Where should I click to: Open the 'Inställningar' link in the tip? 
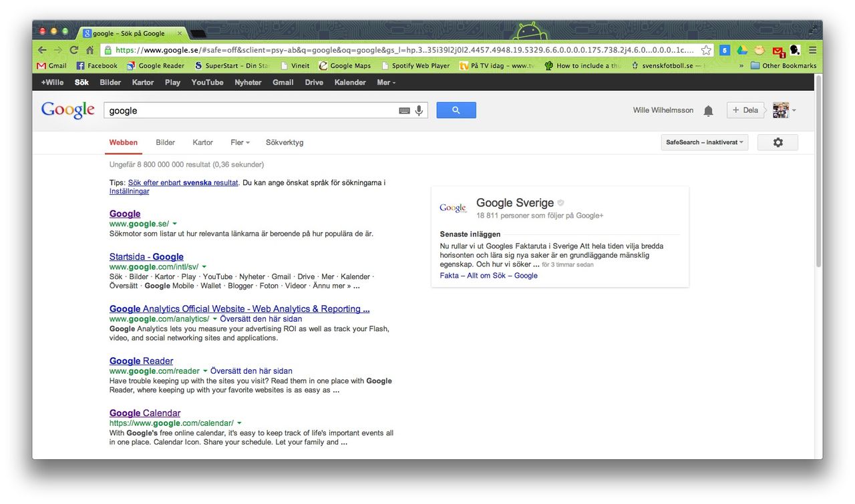pos(129,191)
